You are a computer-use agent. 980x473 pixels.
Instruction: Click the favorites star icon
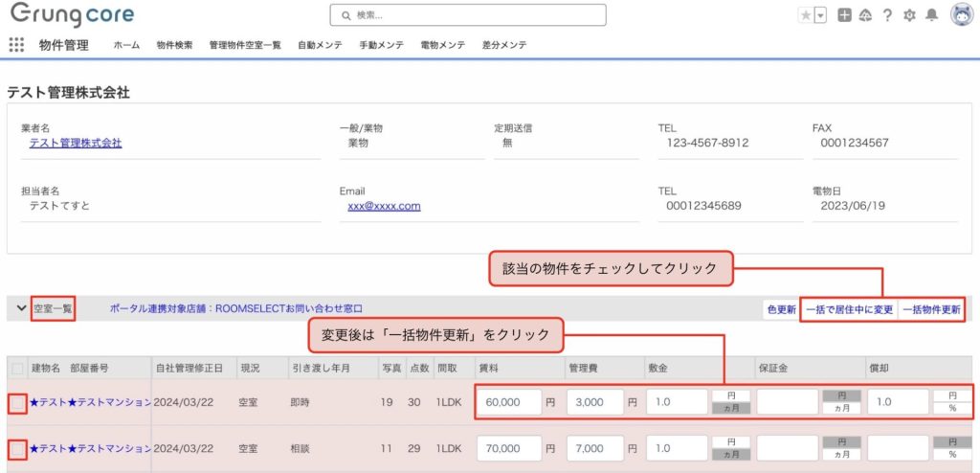click(806, 15)
